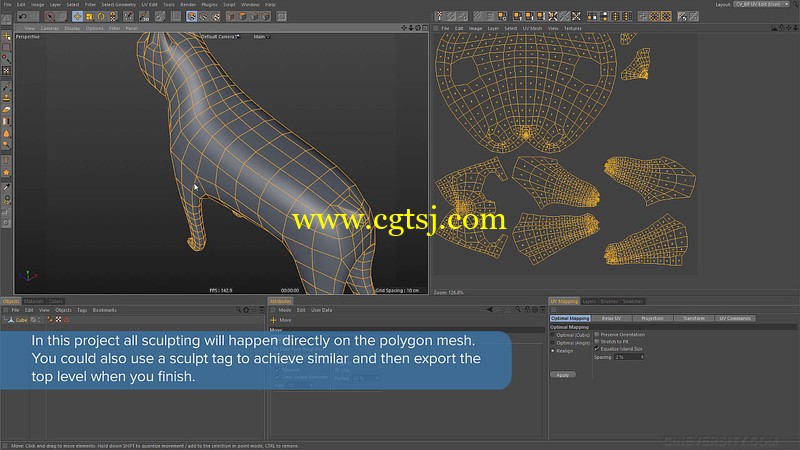Select the Realign radio option

point(553,351)
